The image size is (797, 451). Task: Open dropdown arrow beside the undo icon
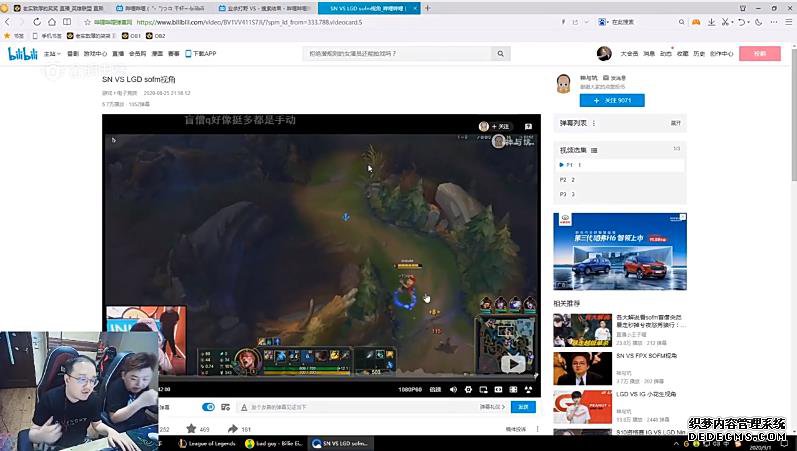749,22
